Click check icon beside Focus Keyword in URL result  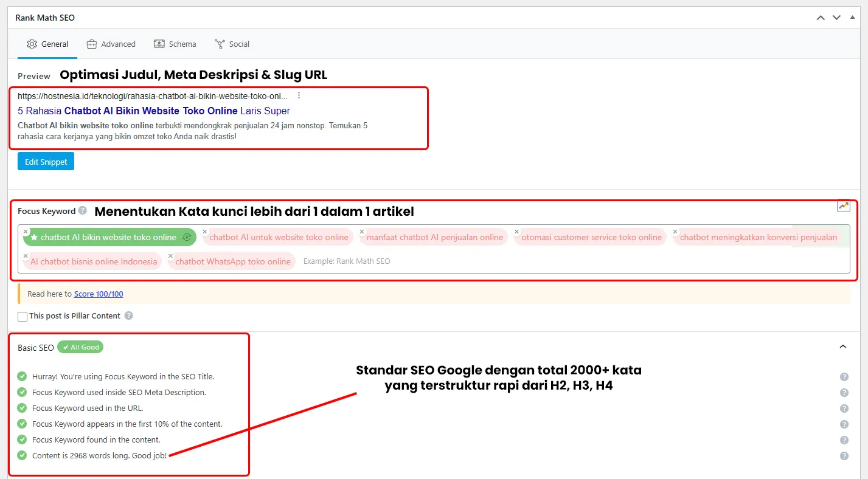pos(23,408)
